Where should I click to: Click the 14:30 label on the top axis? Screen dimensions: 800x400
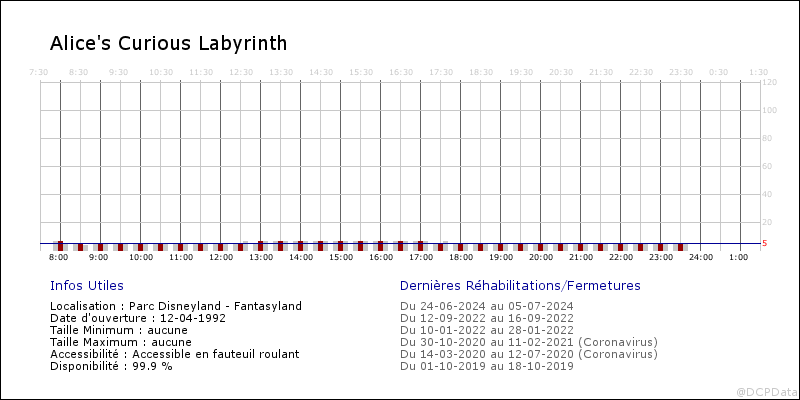coord(321,72)
